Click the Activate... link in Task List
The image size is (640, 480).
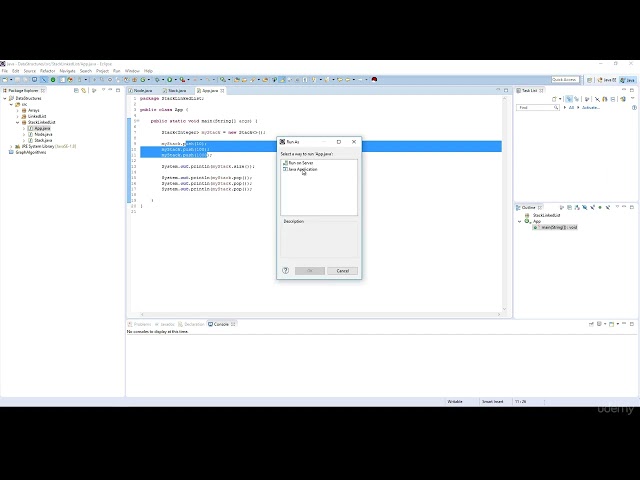click(x=591, y=107)
